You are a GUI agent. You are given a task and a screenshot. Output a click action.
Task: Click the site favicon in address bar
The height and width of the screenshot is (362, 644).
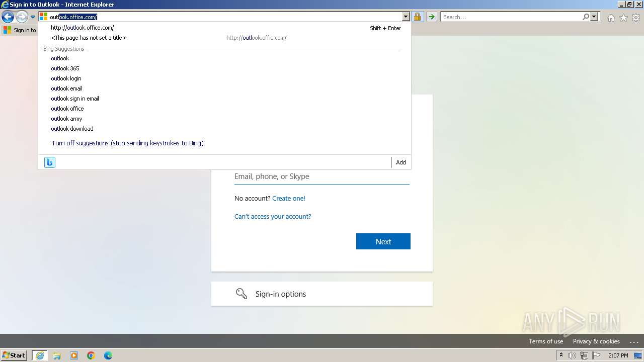(43, 17)
